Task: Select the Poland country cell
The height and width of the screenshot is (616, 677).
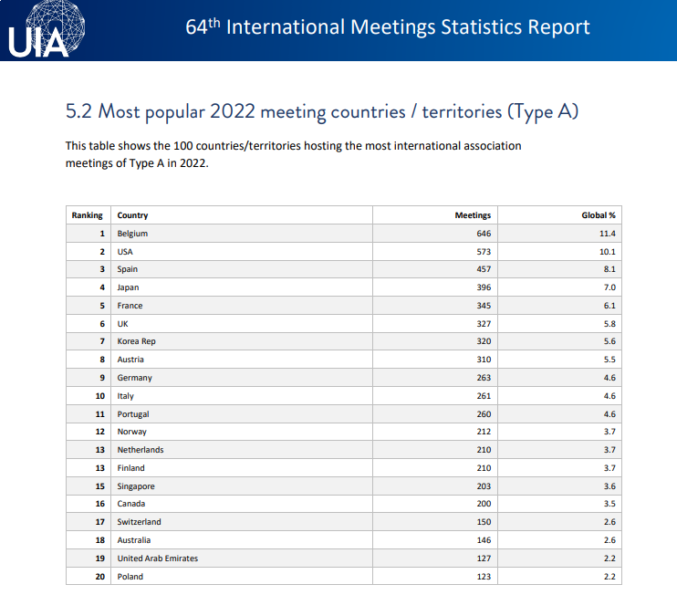Action: pyautogui.click(x=130, y=576)
